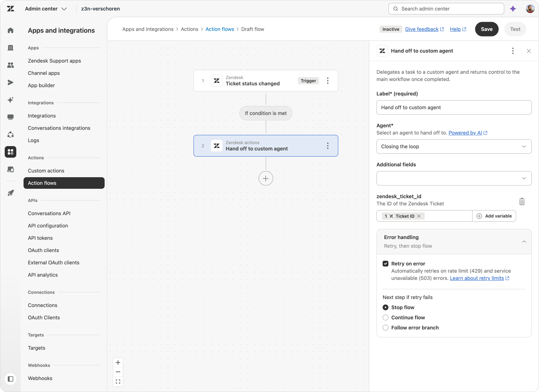Select the Stop flow radio option
Screen dimensions: 539x392
tap(386, 307)
